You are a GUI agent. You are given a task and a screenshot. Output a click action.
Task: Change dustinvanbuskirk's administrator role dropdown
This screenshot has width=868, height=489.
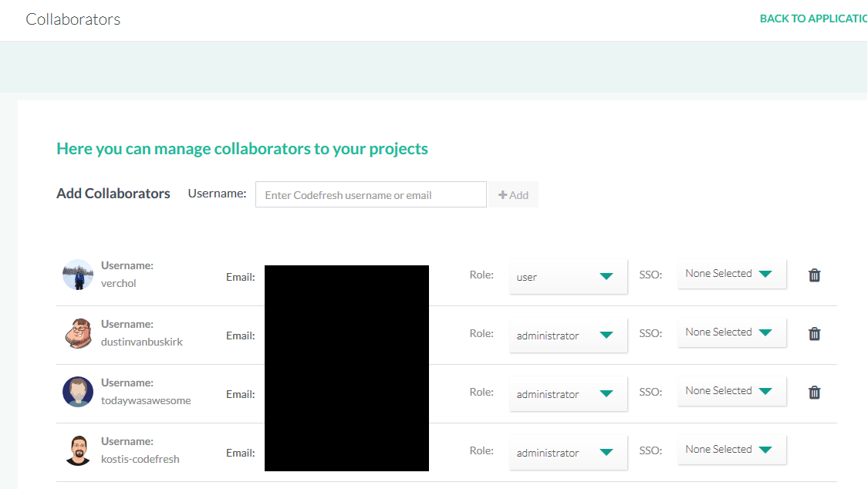pos(568,336)
